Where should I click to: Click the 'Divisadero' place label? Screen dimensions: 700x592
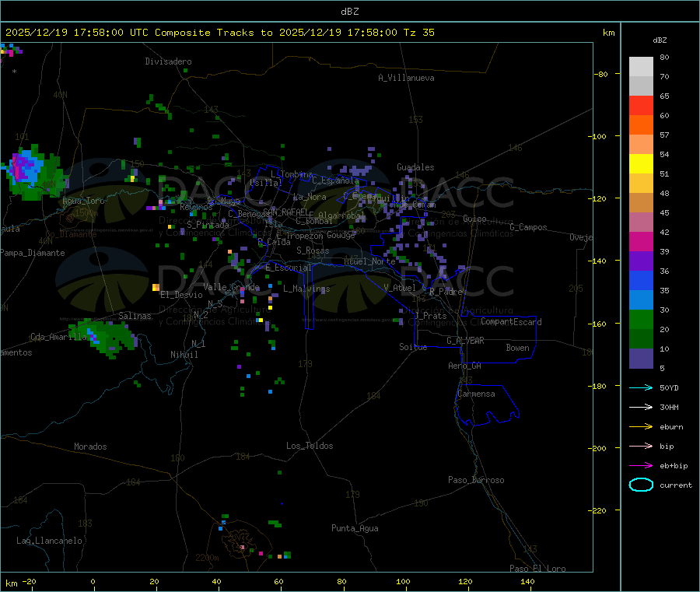tap(168, 61)
